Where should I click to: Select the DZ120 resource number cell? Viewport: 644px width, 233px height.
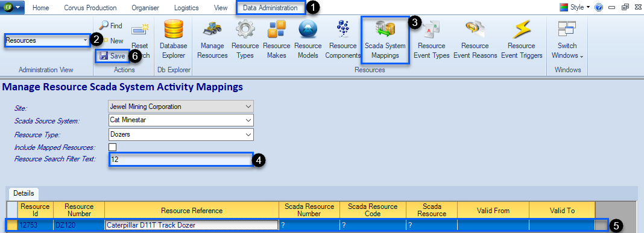coord(79,225)
